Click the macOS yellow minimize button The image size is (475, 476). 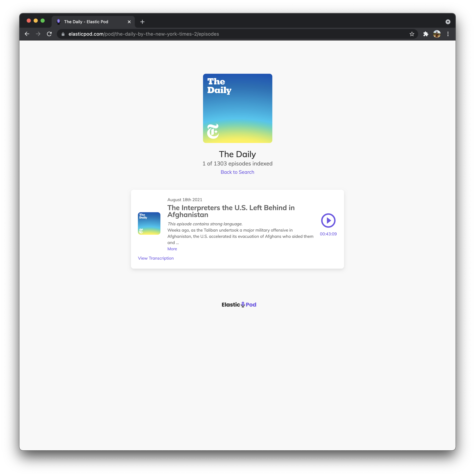pyautogui.click(x=36, y=21)
